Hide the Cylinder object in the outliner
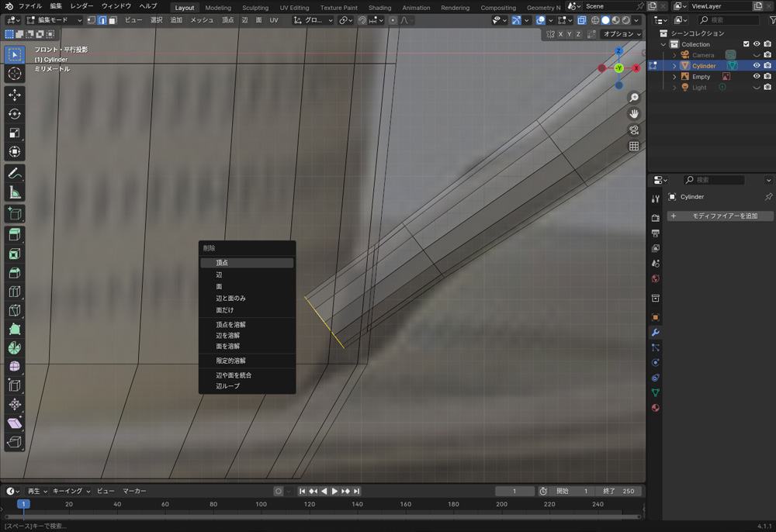This screenshot has width=776, height=532. pyautogui.click(x=757, y=66)
